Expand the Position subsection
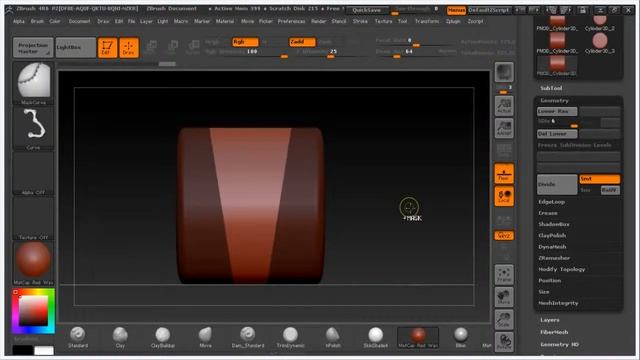 pyautogui.click(x=549, y=281)
